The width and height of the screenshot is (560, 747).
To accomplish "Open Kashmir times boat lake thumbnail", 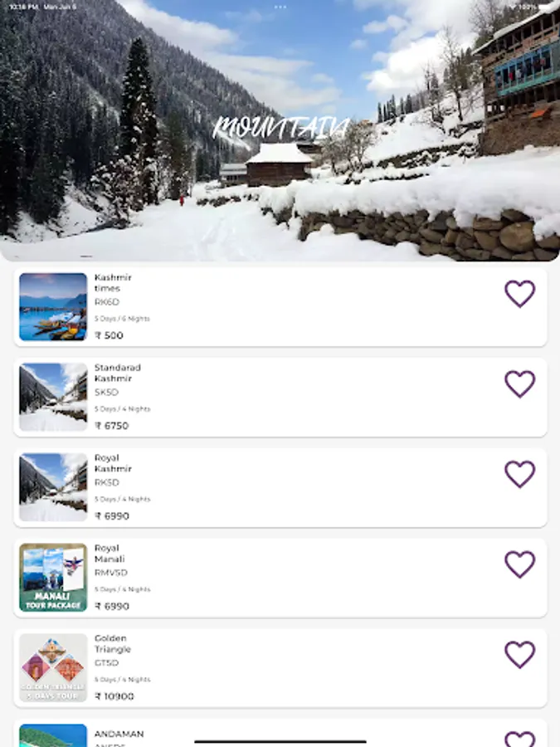I will 53,307.
